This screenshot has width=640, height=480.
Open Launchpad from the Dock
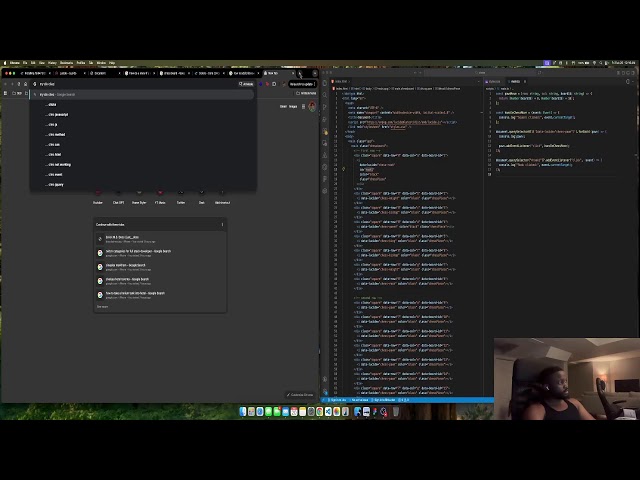coord(251,412)
